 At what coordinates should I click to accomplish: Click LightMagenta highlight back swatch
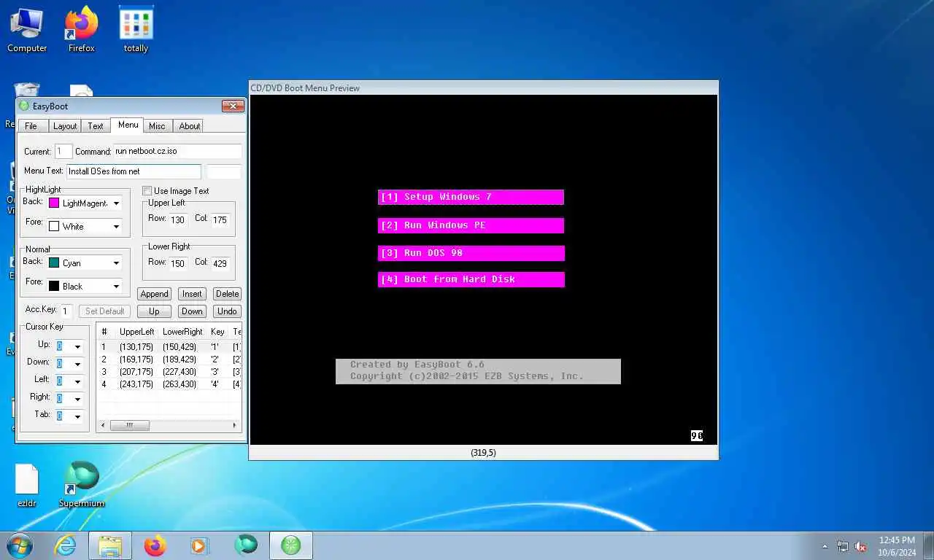pyautogui.click(x=54, y=203)
